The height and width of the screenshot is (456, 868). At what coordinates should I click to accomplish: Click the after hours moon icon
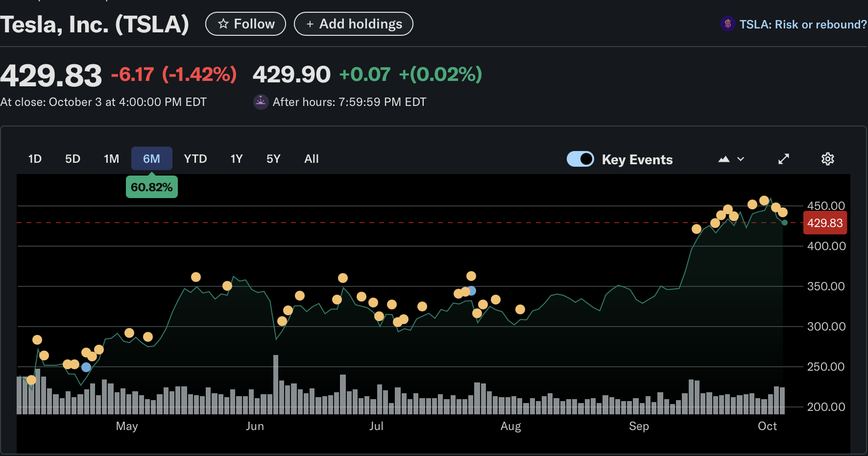[261, 102]
